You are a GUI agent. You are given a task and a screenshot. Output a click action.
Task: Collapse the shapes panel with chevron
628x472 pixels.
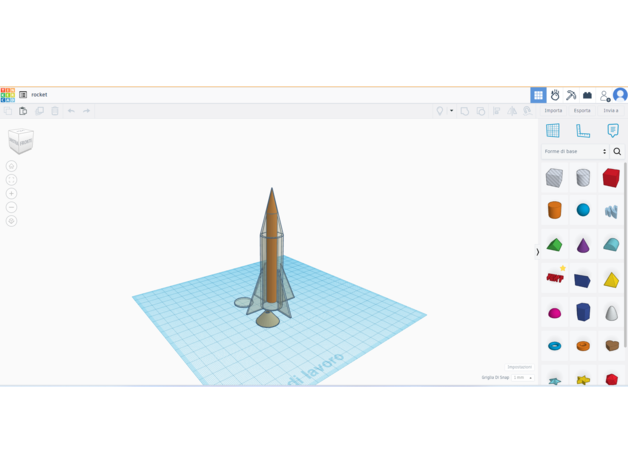537,252
